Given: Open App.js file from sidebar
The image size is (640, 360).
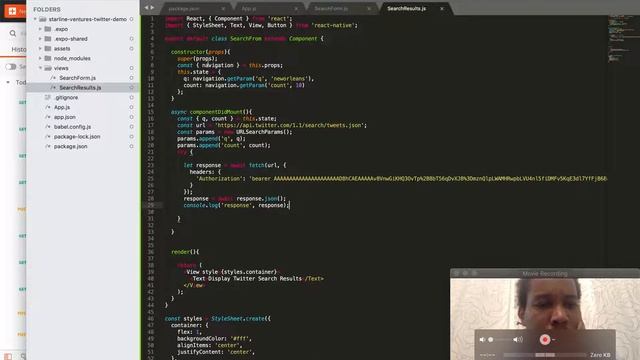Looking at the screenshot, I should [x=62, y=107].
